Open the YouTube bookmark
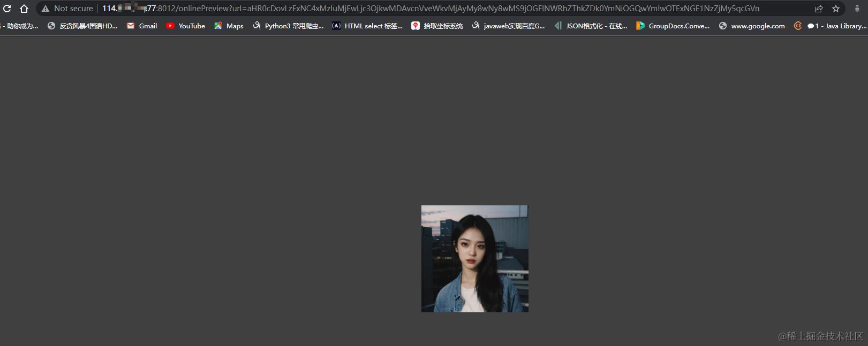This screenshot has height=346, width=868. (185, 26)
